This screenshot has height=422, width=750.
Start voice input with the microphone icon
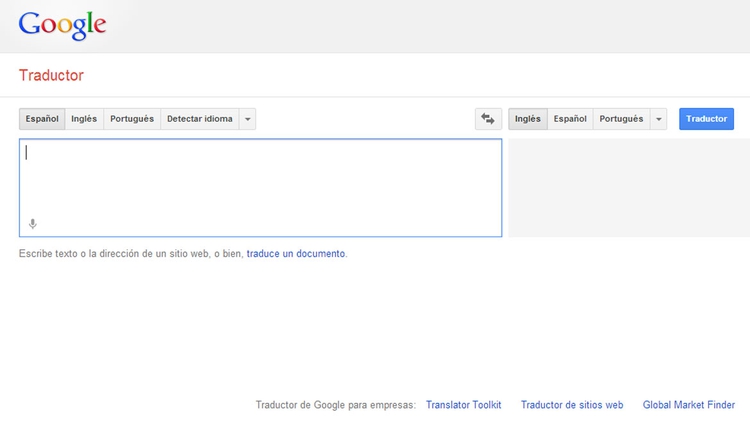[x=33, y=224]
